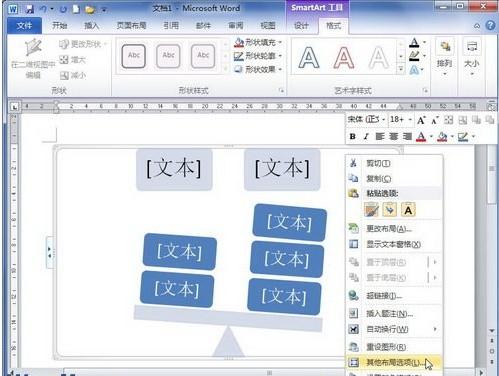Click the Shrink Font icon
Viewport: 499px width, 376px height.
click(x=434, y=120)
